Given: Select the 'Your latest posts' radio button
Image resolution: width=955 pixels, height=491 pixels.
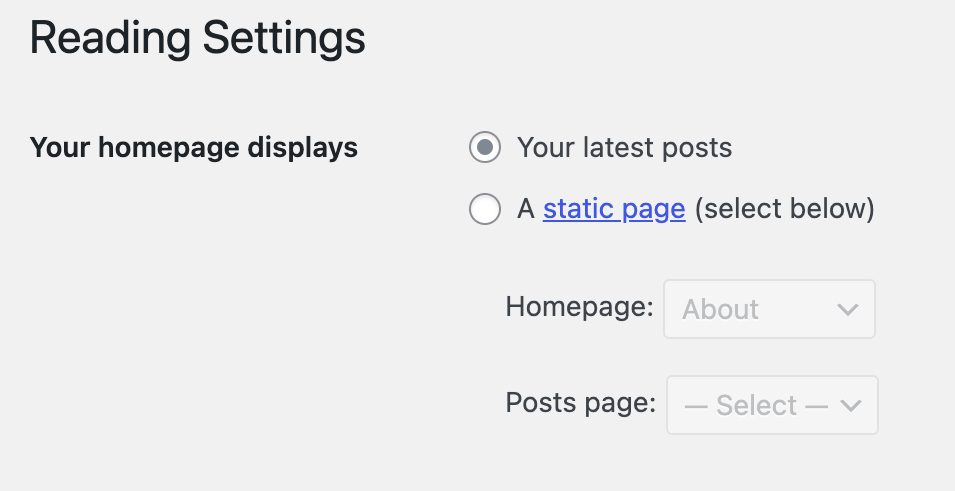Looking at the screenshot, I should click(x=485, y=148).
